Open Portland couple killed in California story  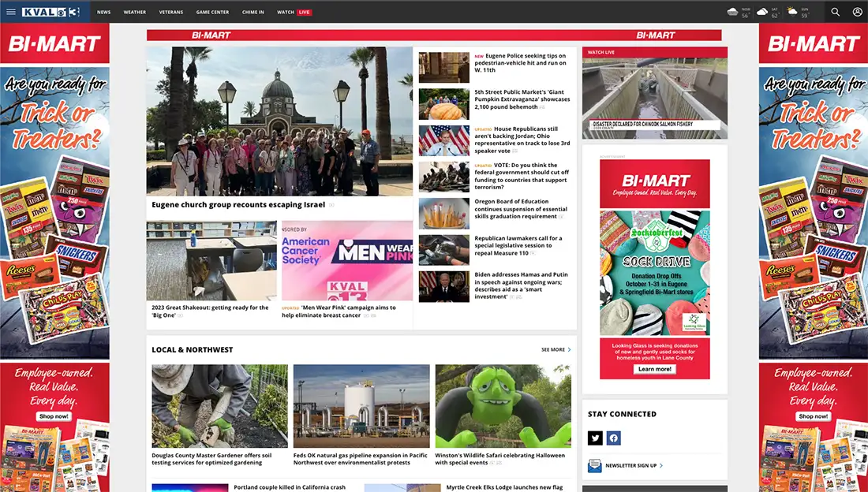[290, 487]
